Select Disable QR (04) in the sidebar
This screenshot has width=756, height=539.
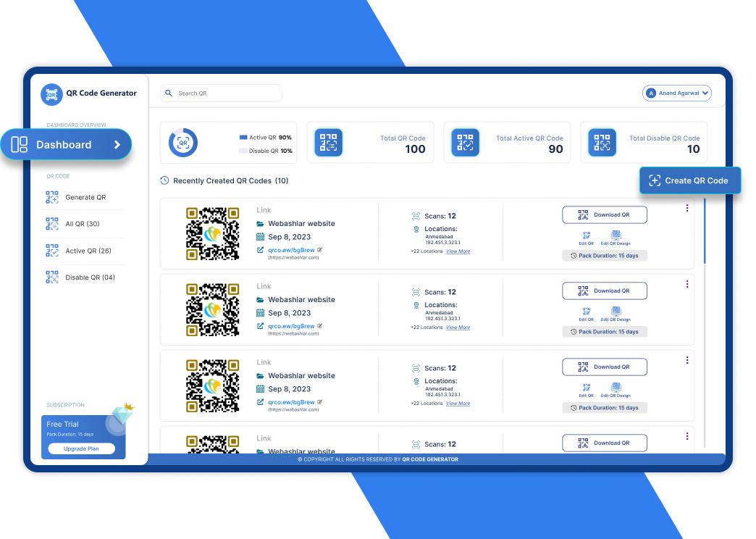coord(83,277)
